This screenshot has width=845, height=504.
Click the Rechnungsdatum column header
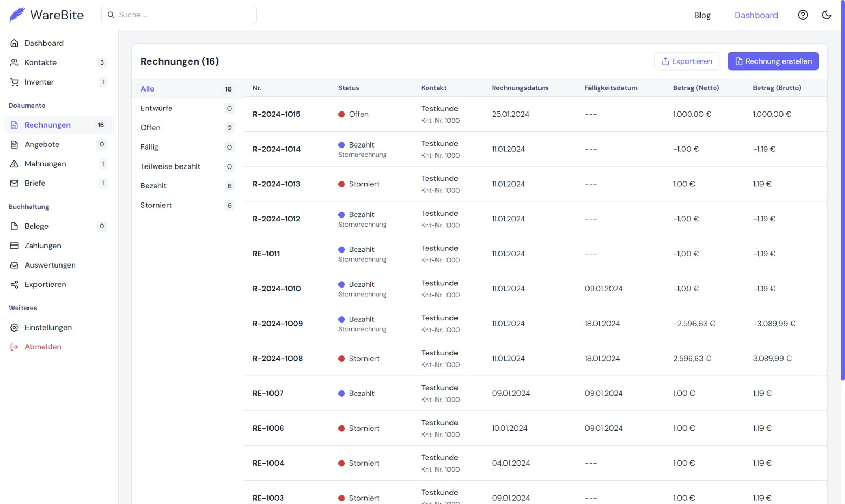(x=520, y=88)
